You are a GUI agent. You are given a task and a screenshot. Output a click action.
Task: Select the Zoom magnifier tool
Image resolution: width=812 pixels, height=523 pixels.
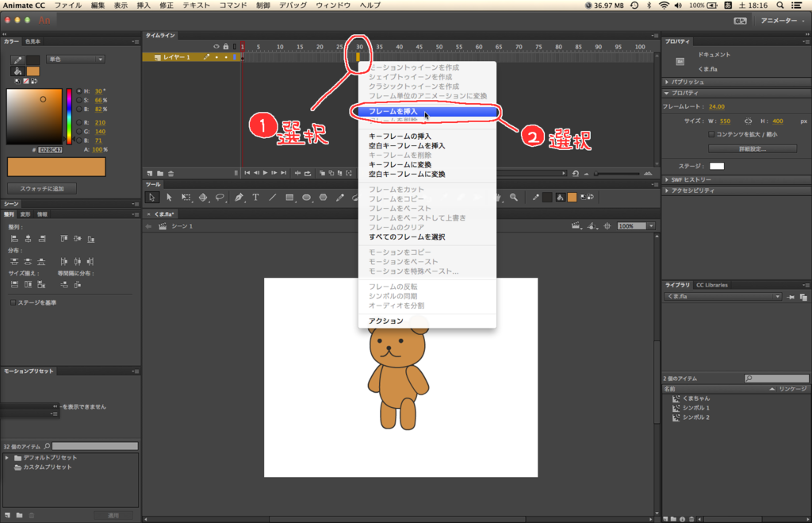pos(514,198)
